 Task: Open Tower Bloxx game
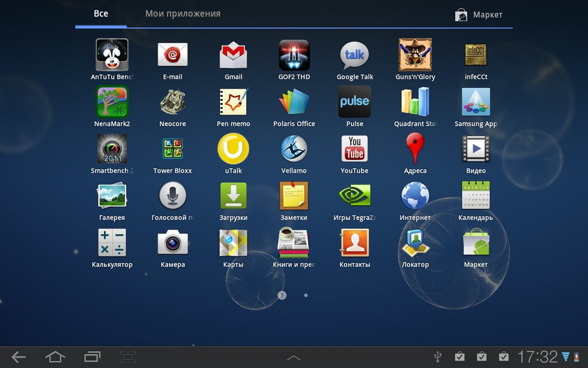pos(172,149)
